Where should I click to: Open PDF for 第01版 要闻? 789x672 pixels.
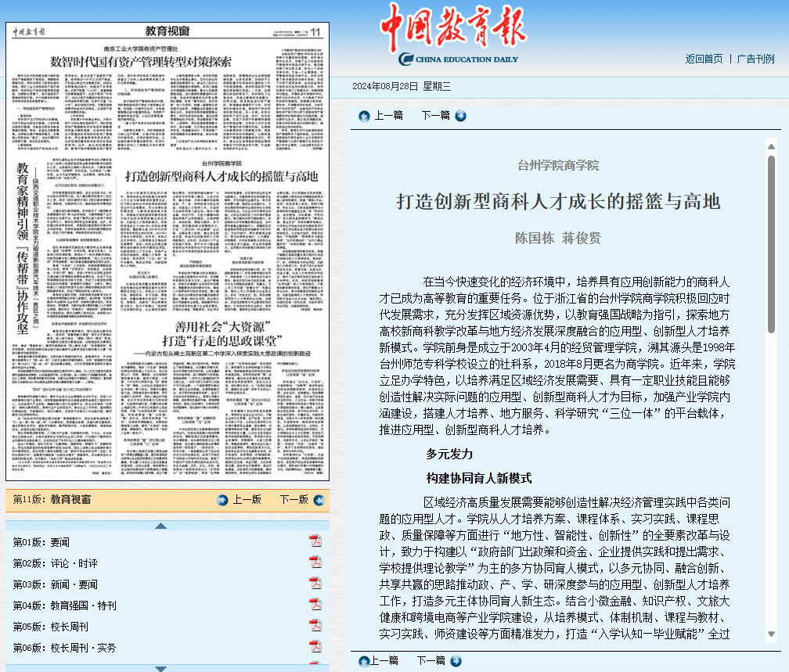[315, 541]
